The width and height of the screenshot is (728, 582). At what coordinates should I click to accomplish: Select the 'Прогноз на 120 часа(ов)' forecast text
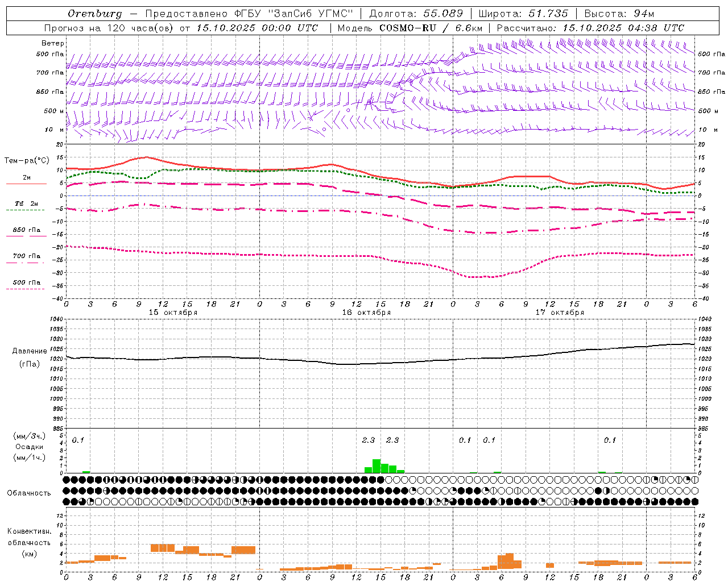pos(109,28)
